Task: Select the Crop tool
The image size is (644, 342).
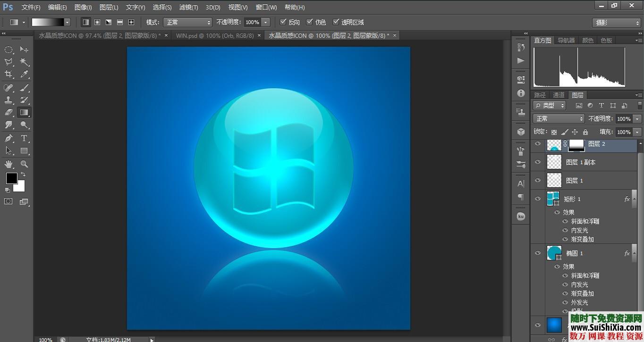Action: (x=8, y=75)
